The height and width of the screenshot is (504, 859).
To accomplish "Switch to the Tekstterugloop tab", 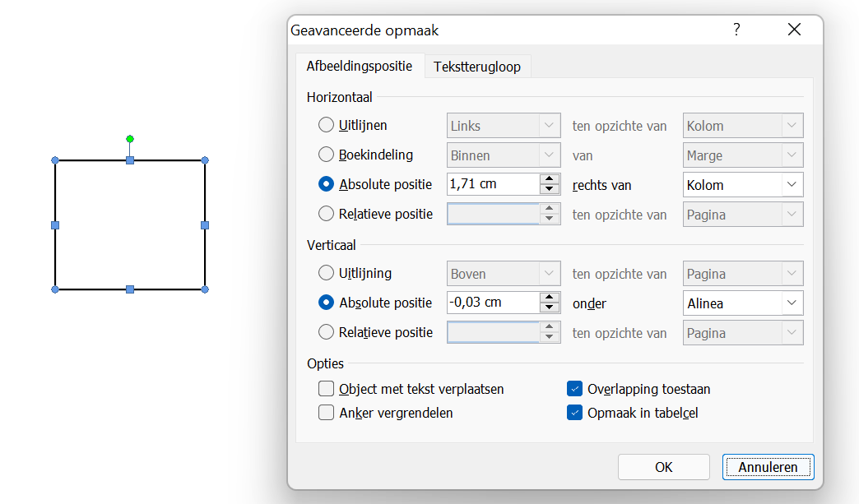I will coord(477,67).
